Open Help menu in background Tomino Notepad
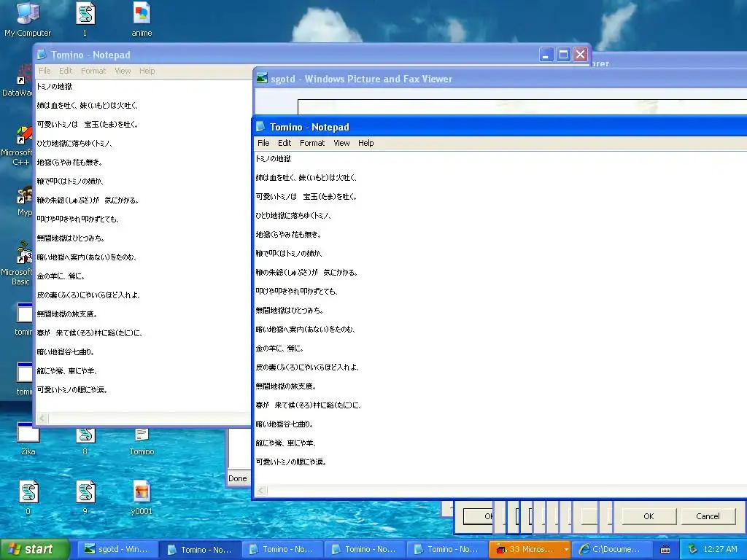The image size is (747, 560). click(147, 71)
